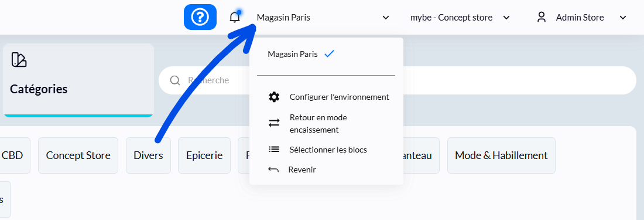Screen dimensions: 644x220
Task: Click the swap arrows icon for encaissement mode
Action: pyautogui.click(x=274, y=123)
